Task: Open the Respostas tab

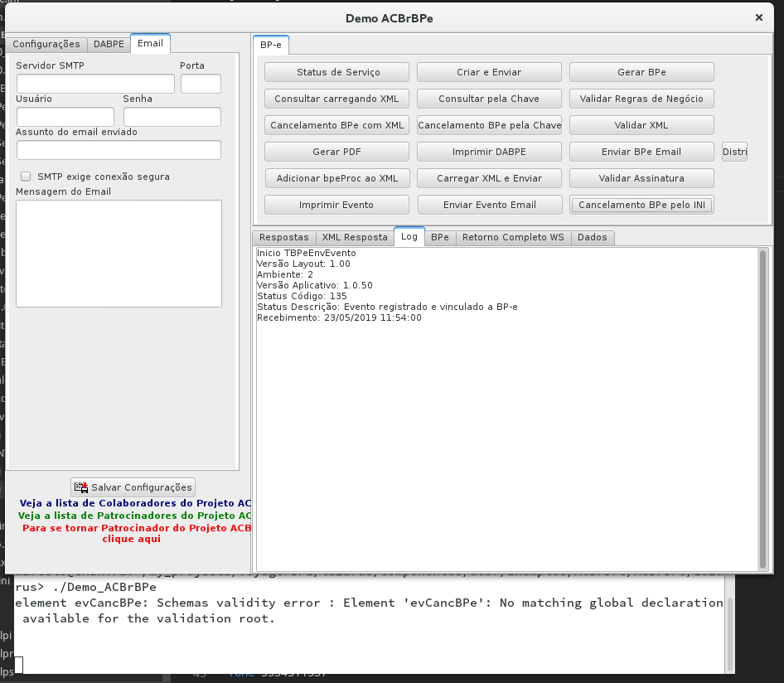Action: 284,238
